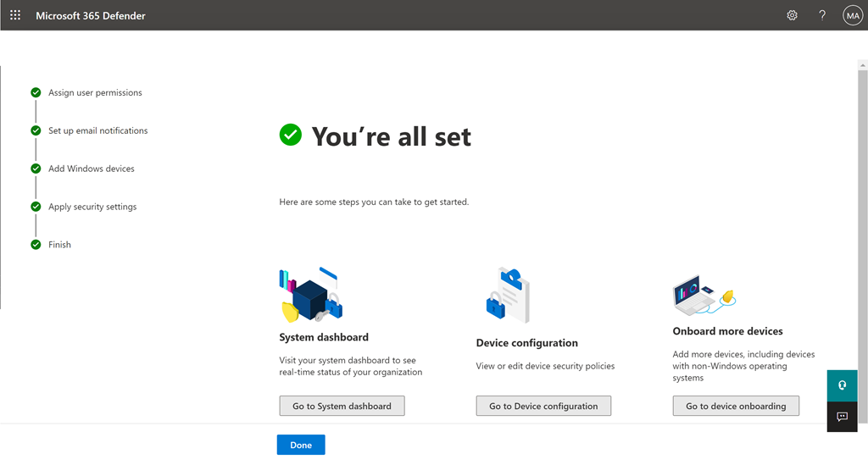This screenshot has width=868, height=465.
Task: Select the Finish step in wizard
Action: pyautogui.click(x=59, y=245)
